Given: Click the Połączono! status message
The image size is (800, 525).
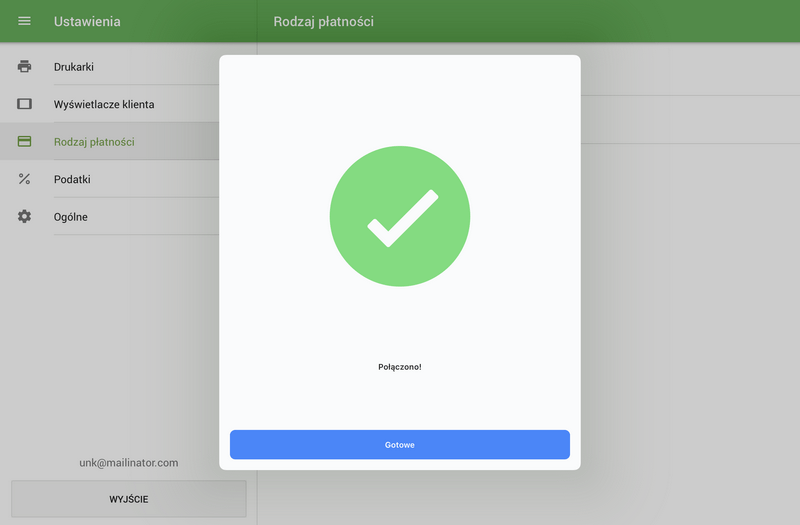Looking at the screenshot, I should [x=400, y=367].
